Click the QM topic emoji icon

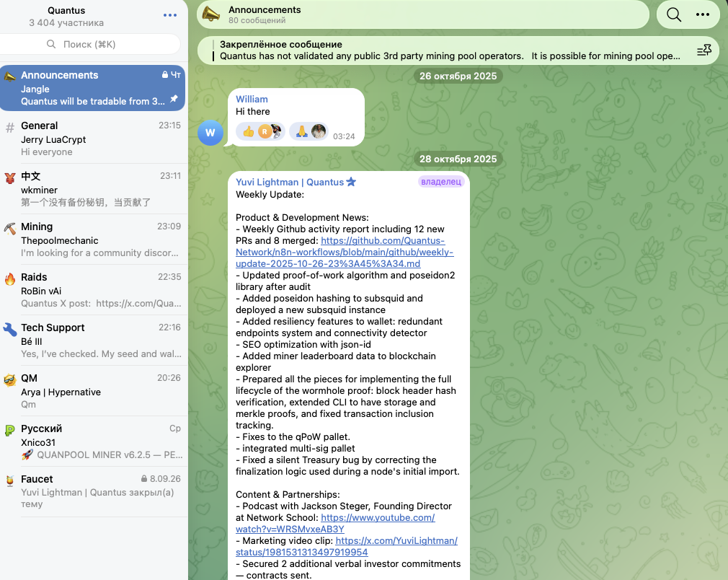pos(10,379)
